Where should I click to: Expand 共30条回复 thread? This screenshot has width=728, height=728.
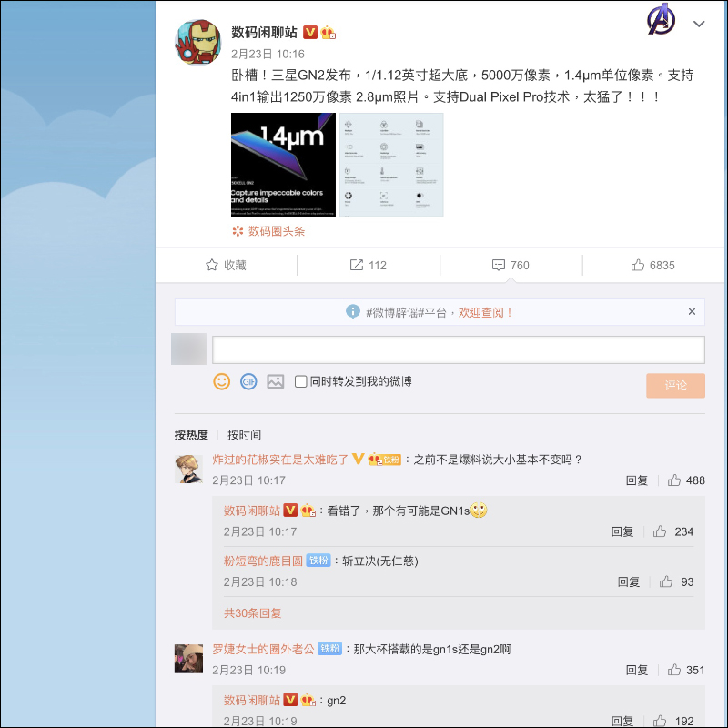coord(253,612)
